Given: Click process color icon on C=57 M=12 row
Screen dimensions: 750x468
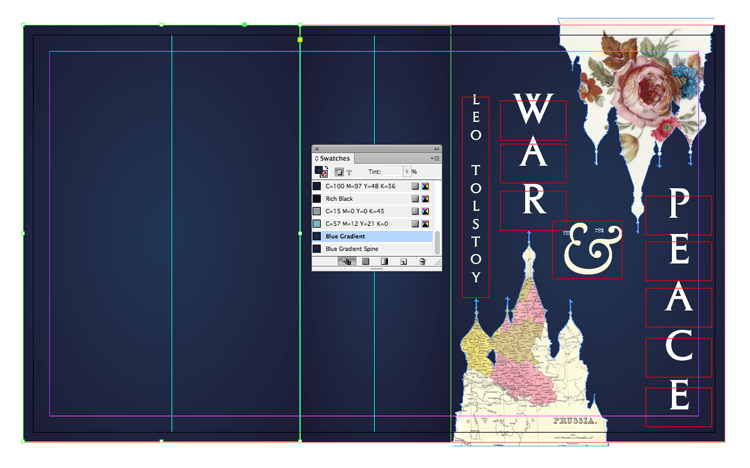Looking at the screenshot, I should 415,223.
